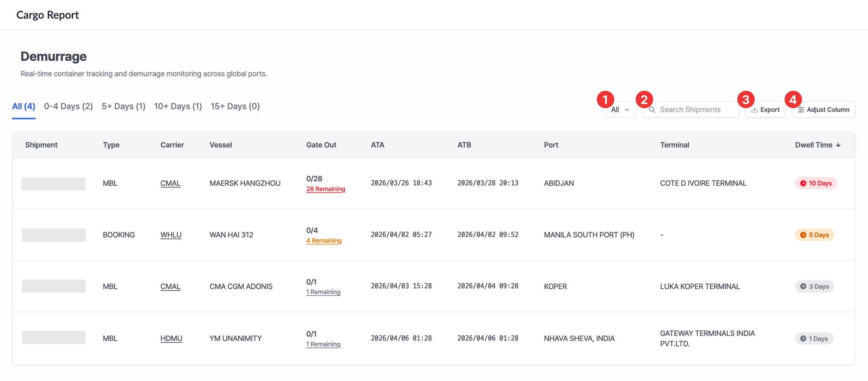Viewport: 868px width, 381px height.
Task: Open the WHLU carrier link
Action: point(171,235)
